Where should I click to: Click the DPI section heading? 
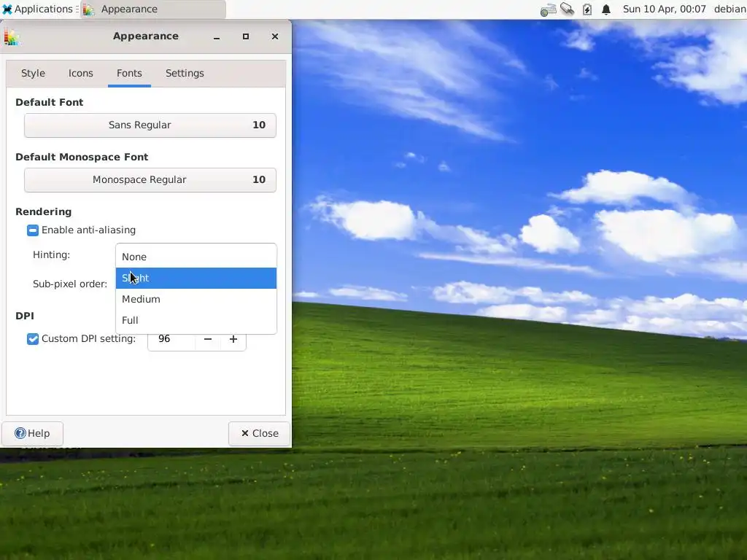point(25,316)
